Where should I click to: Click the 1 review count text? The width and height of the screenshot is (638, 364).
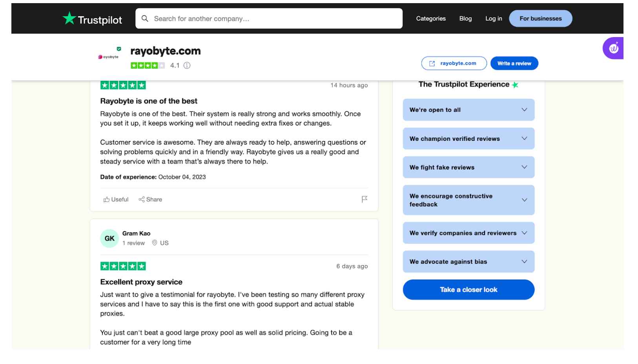click(133, 243)
